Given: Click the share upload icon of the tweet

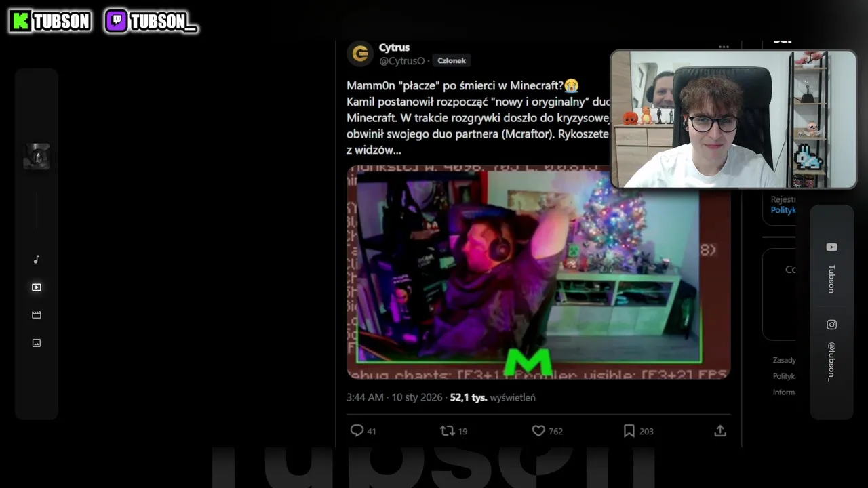Looking at the screenshot, I should pos(720,430).
